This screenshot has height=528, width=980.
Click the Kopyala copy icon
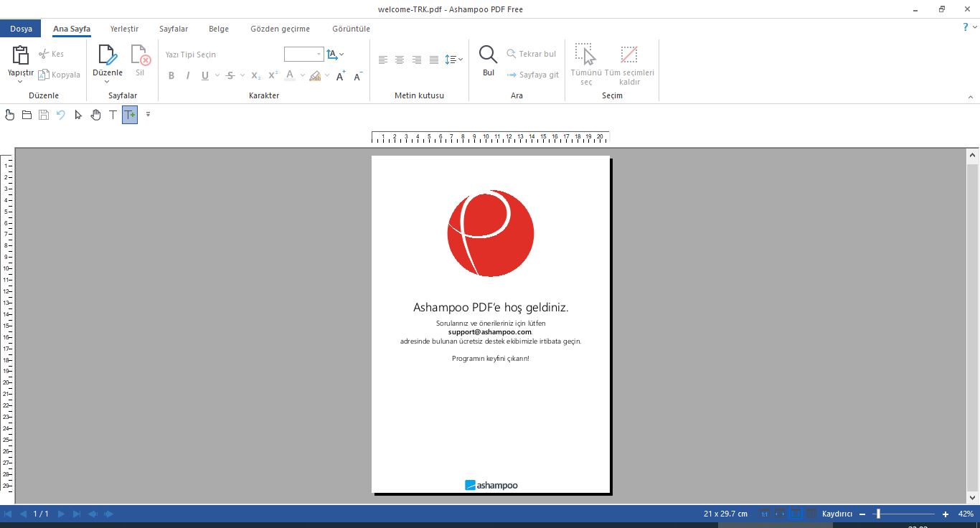pyautogui.click(x=44, y=75)
